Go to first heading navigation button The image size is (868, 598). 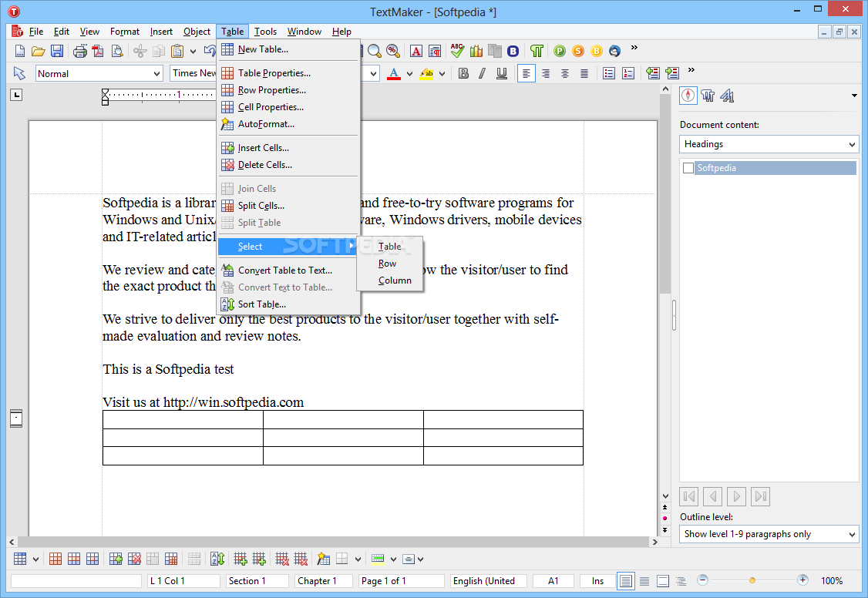689,496
